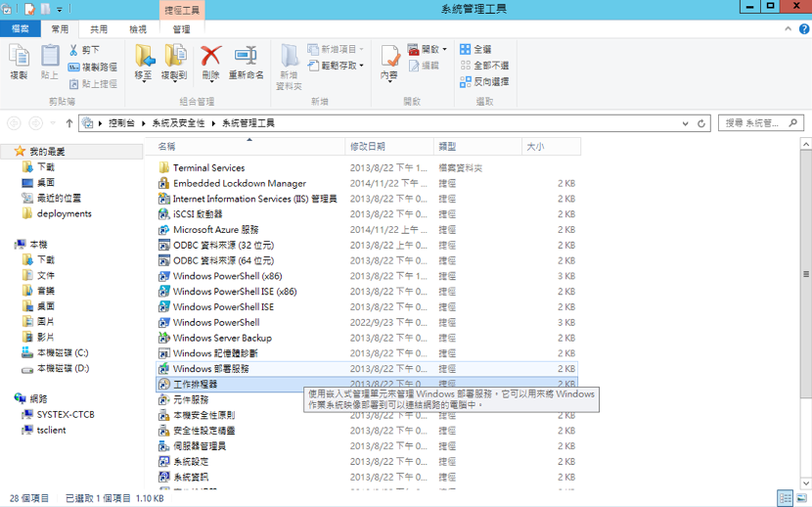Click Select none (全部不選)
The image size is (812, 507).
tap(484, 66)
